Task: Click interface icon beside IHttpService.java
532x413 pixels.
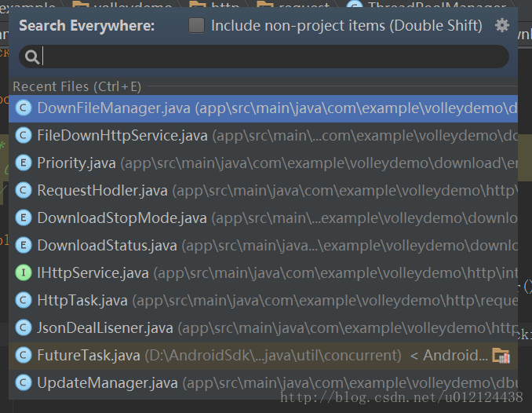Action: coord(24,273)
